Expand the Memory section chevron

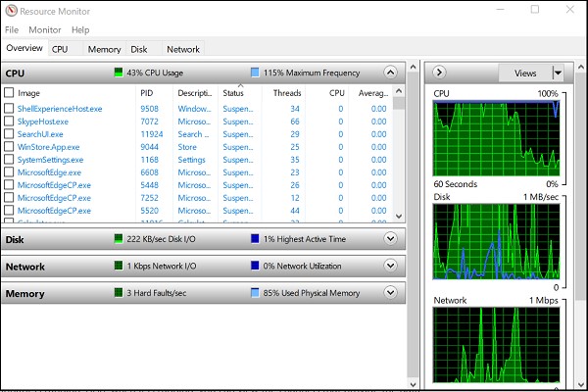(391, 292)
